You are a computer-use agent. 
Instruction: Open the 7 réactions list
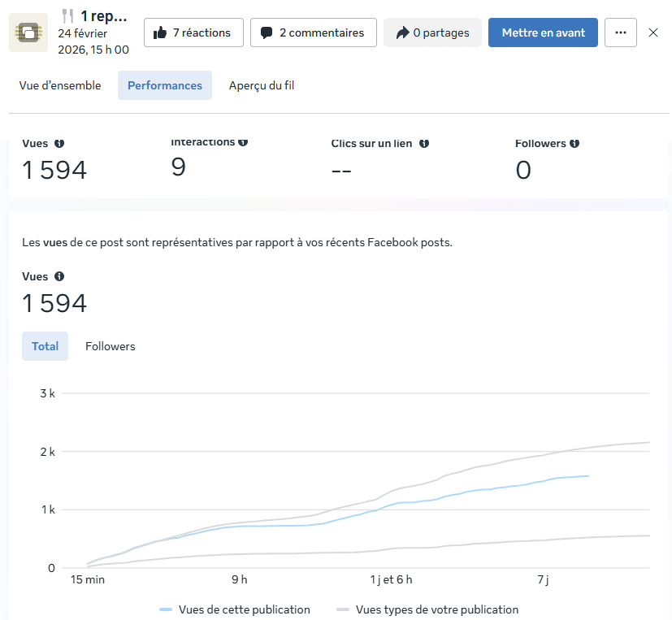point(193,33)
